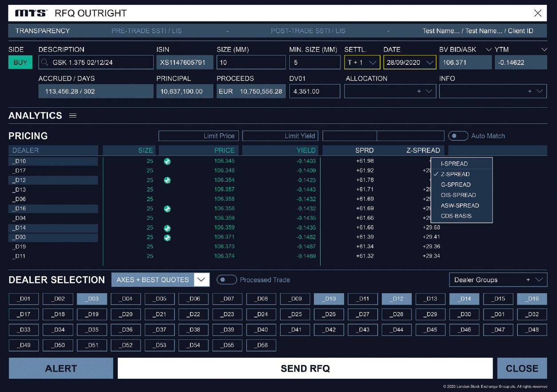The image size is (557, 392).
Task: Click the plus icon in Allocation field
Action: tap(419, 91)
